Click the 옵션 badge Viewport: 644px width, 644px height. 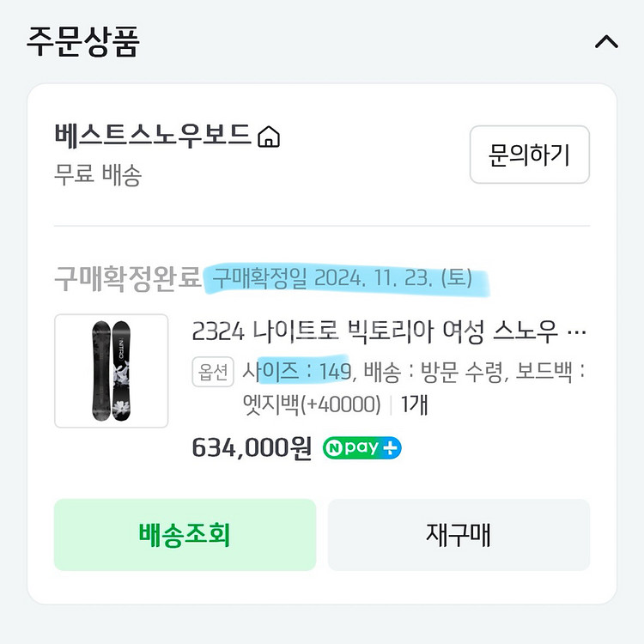pos(213,373)
